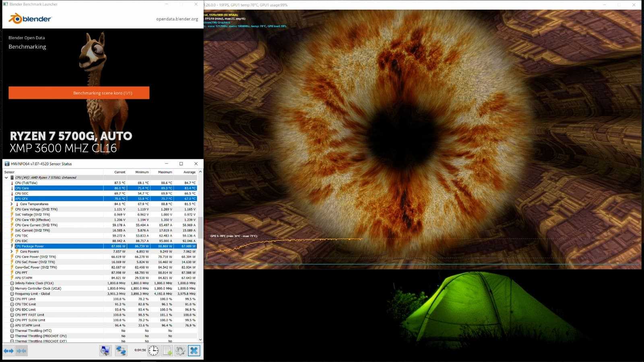Click the log-to-file document icon
This screenshot has height=362, width=644.
pos(167,350)
